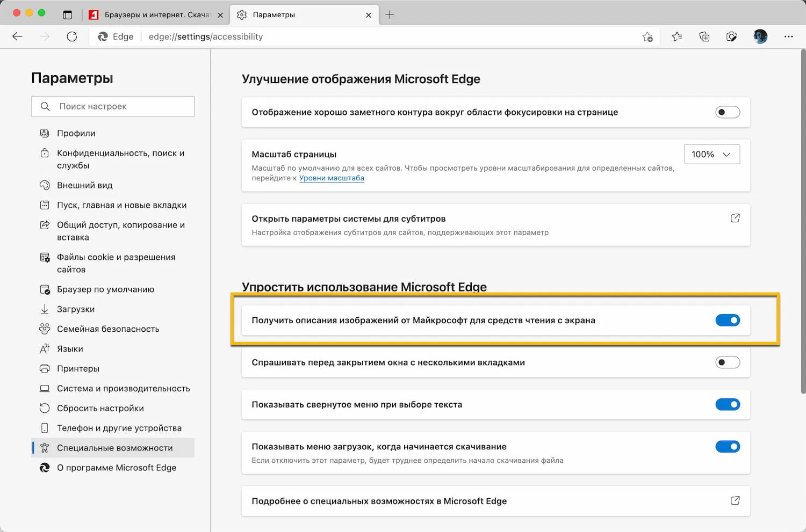Go to Принтеры settings section

tap(78, 369)
